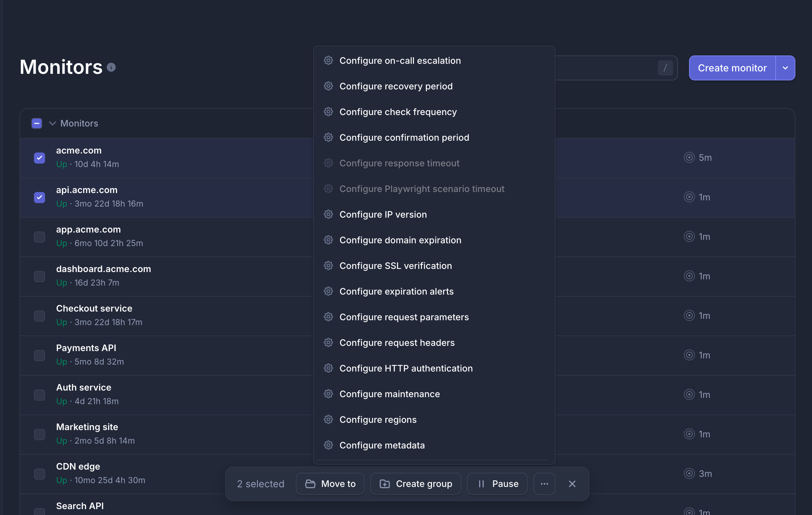Click the frequency icon on Payments API row
The width and height of the screenshot is (812, 515).
689,355
